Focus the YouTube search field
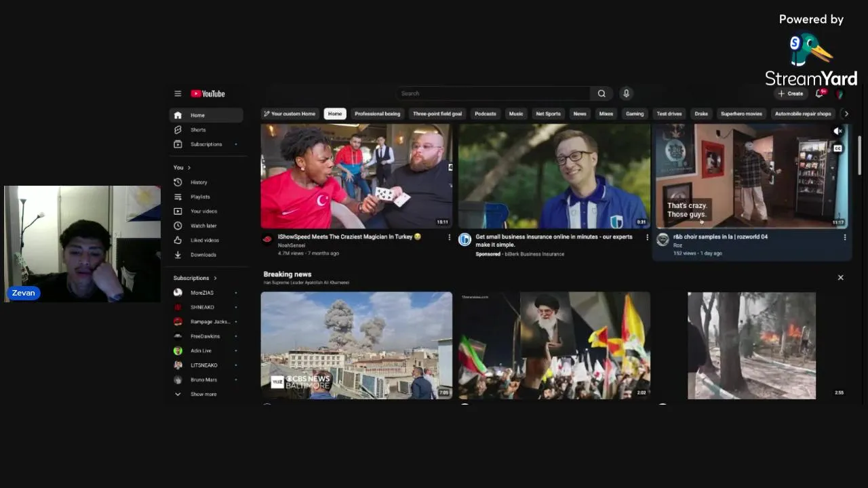Viewport: 868px width, 488px height. pos(493,94)
